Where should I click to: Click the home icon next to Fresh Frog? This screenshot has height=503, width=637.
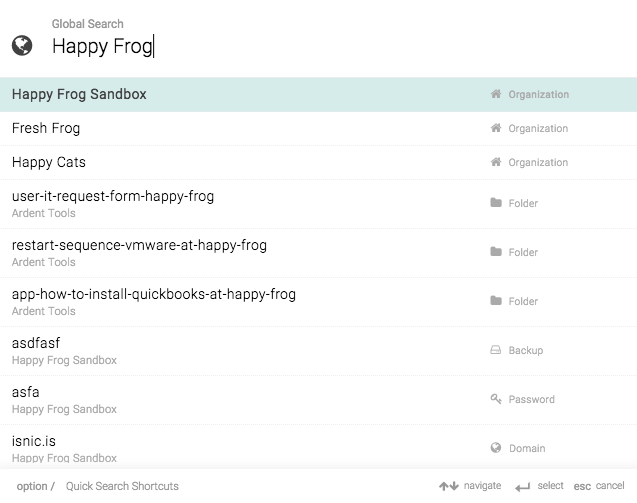point(496,128)
